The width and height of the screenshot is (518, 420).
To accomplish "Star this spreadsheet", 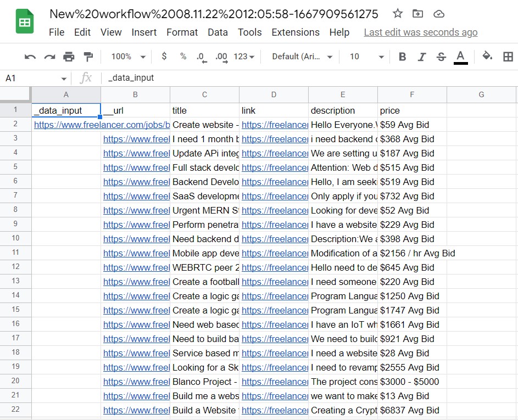I will 397,14.
